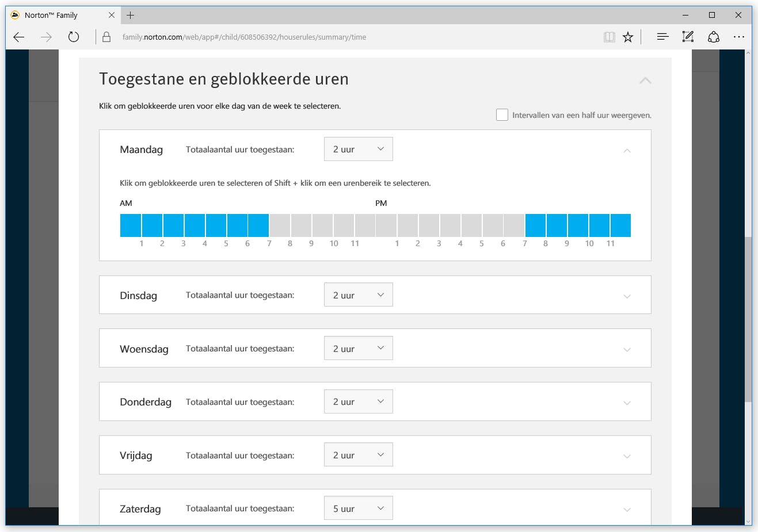Click the Make a Web Note icon
Viewport: 758px width, 532px height.
pyautogui.click(x=688, y=36)
